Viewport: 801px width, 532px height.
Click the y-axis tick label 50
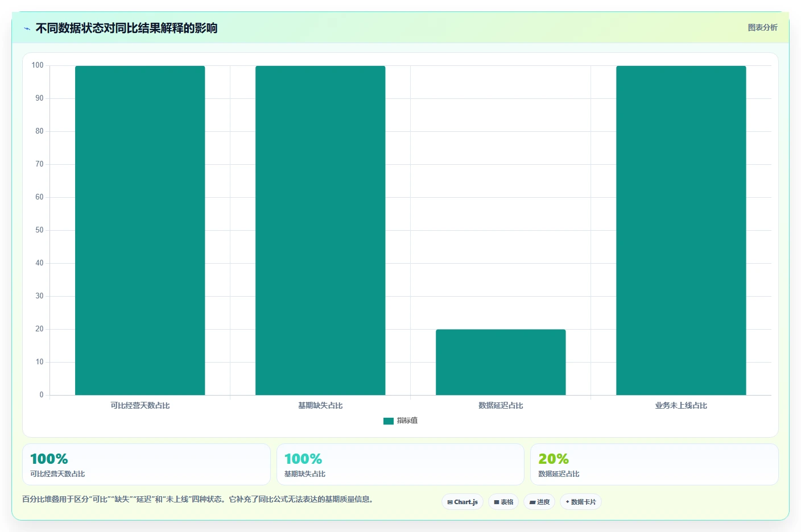[39, 230]
